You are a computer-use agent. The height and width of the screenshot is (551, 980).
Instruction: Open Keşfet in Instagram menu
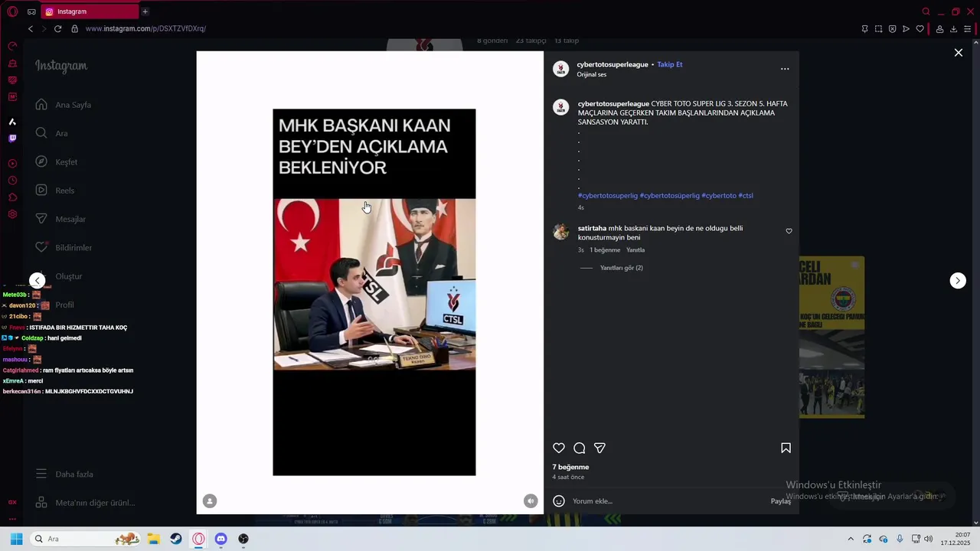[x=57, y=162]
